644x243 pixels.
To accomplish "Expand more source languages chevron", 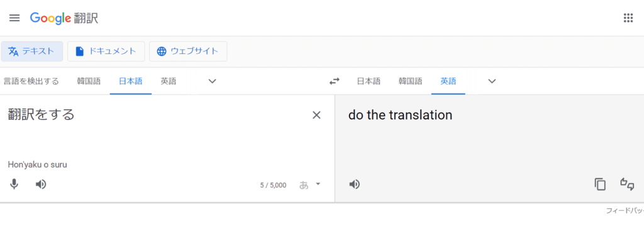I will pyautogui.click(x=212, y=81).
